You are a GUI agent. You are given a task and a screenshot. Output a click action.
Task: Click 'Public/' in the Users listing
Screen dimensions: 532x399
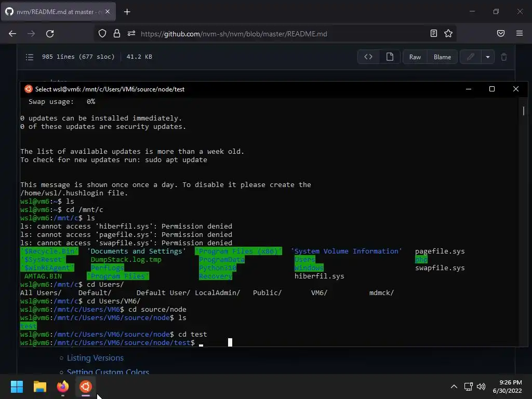pyautogui.click(x=267, y=293)
